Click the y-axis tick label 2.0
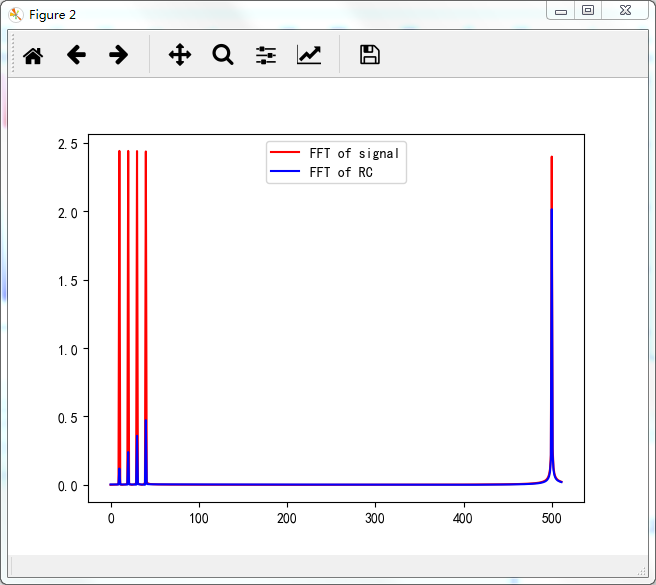The height and width of the screenshot is (585, 656). coord(68,213)
